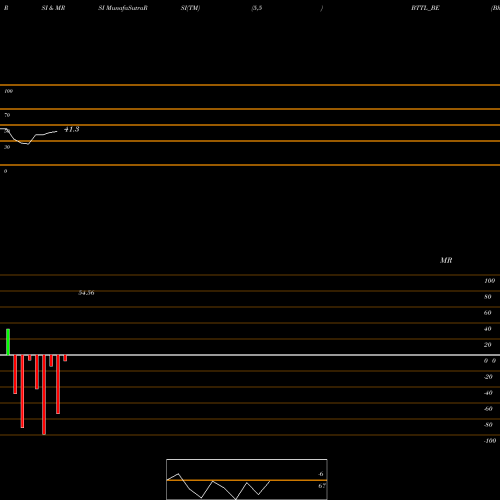Click the orange line in mini chart

point(247,480)
